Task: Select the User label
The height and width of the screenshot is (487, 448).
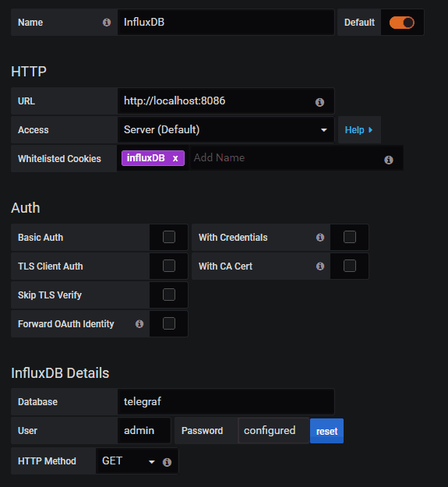Action: [x=27, y=431]
